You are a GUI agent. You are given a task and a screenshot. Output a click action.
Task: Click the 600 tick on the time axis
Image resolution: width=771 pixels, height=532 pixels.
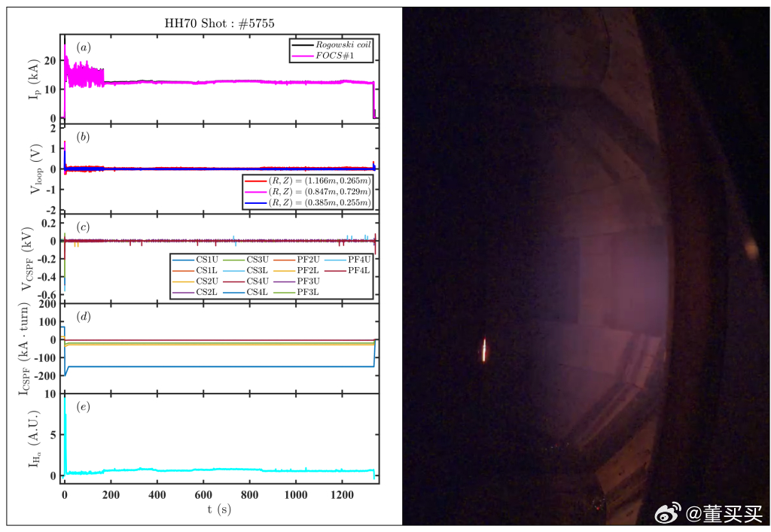[x=203, y=495]
